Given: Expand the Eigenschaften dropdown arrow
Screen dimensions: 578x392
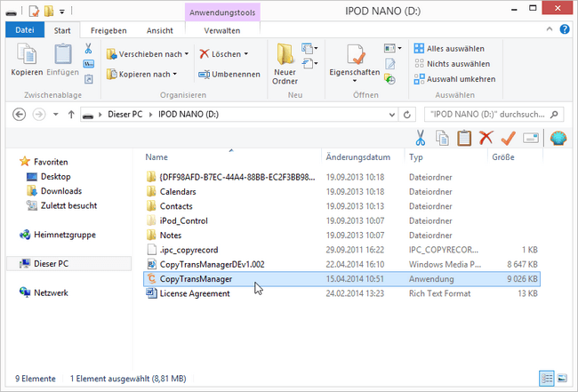Looking at the screenshot, I should point(355,81).
